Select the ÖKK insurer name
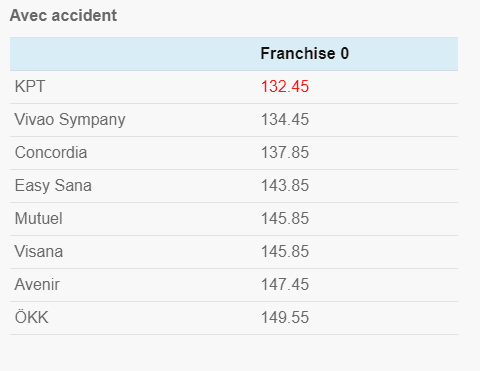 [x=32, y=317]
